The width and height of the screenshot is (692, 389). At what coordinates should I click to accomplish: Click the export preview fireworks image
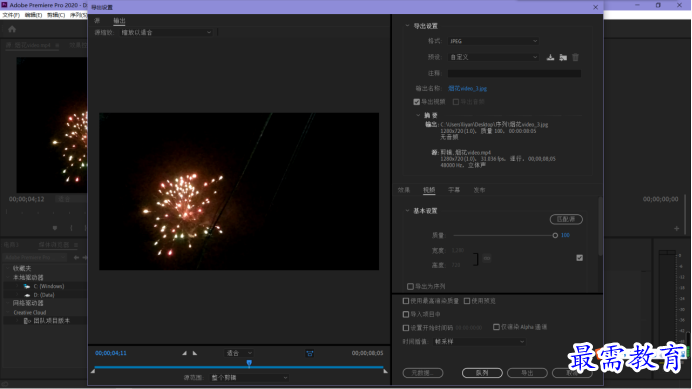point(239,191)
